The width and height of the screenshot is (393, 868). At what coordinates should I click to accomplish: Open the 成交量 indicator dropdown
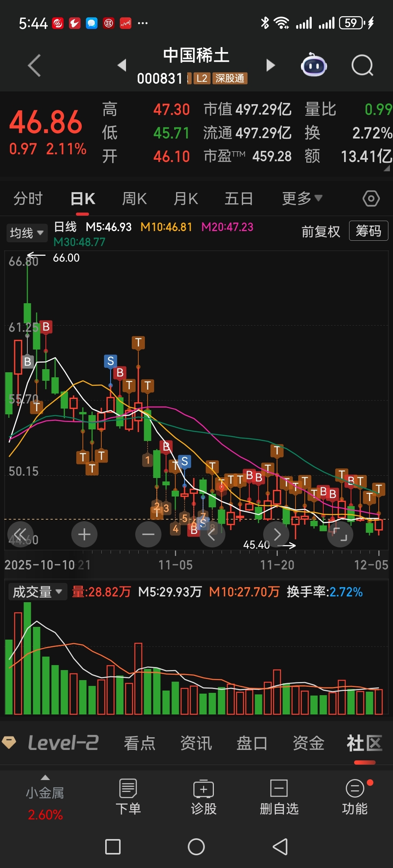(37, 592)
